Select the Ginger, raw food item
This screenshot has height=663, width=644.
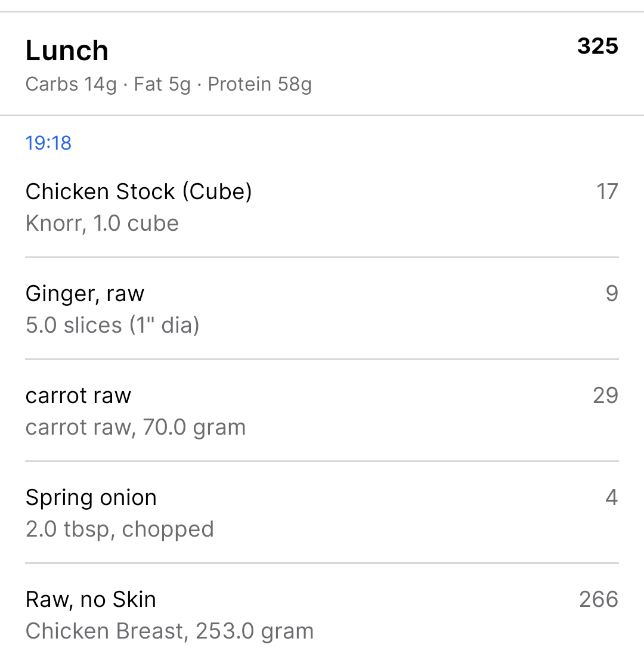[x=322, y=309]
